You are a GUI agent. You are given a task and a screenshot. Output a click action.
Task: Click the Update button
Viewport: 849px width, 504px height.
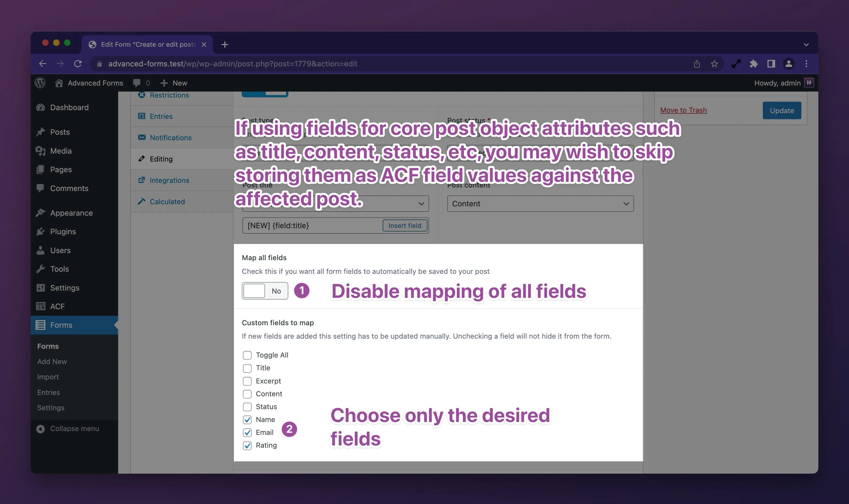click(x=782, y=110)
